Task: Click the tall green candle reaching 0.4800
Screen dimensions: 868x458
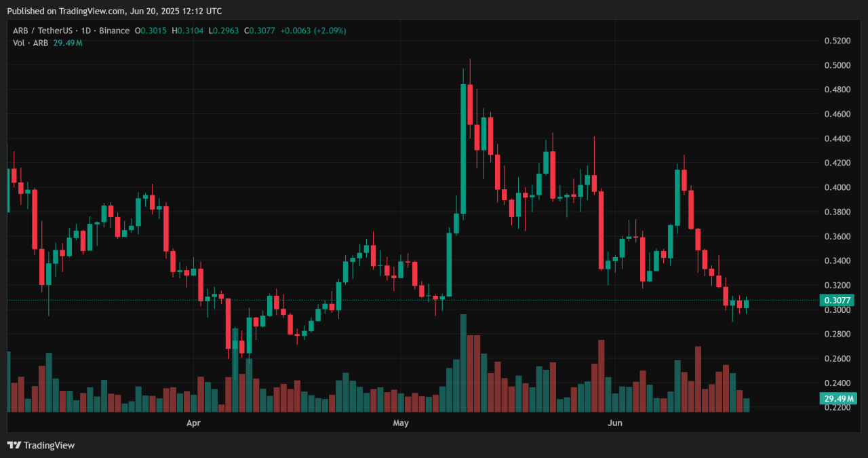Action: point(463,148)
